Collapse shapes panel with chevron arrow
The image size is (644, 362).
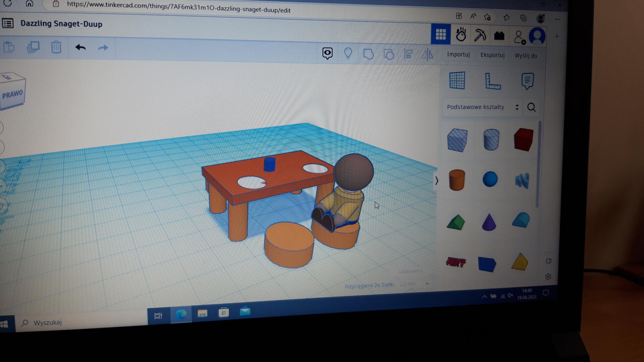pyautogui.click(x=436, y=181)
